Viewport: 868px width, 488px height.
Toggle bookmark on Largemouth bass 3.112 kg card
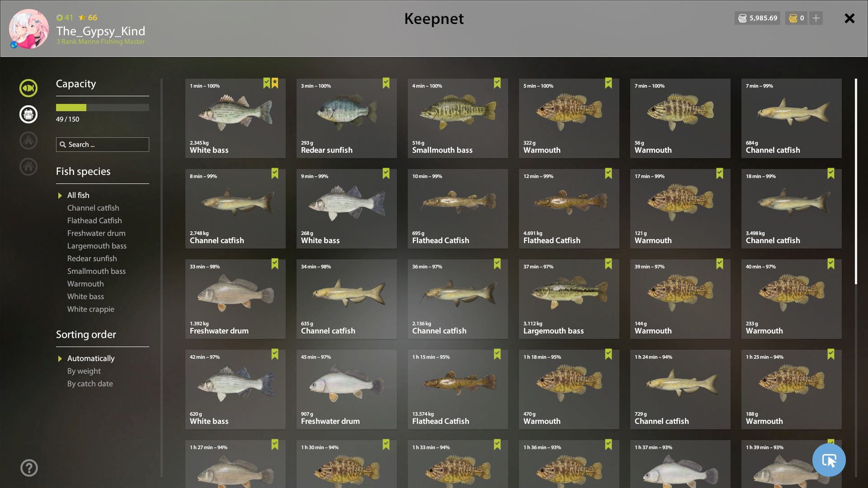click(609, 264)
